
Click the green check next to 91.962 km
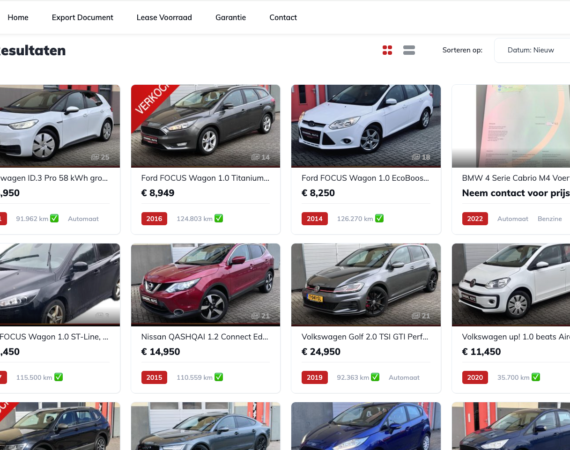pos(54,218)
